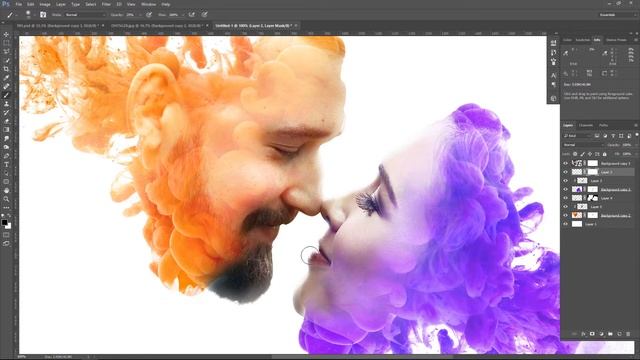This screenshot has height=360, width=640.
Task: Click the background color swatch
Action: point(9,226)
